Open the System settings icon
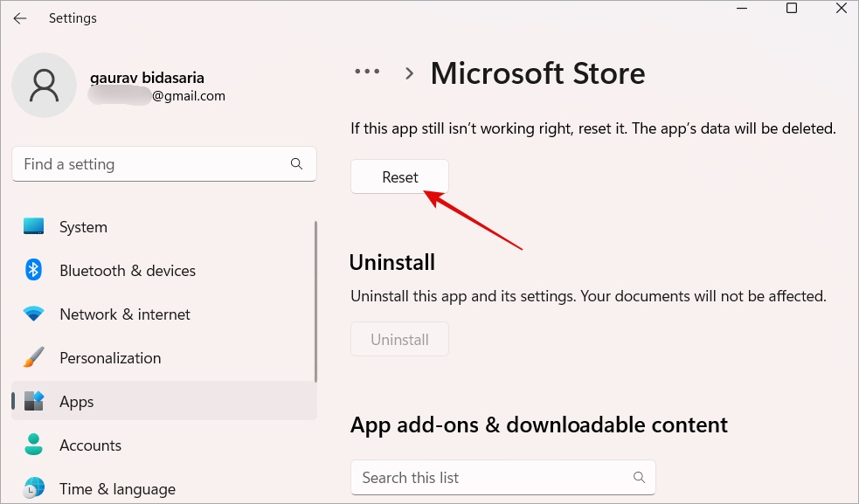 34,227
